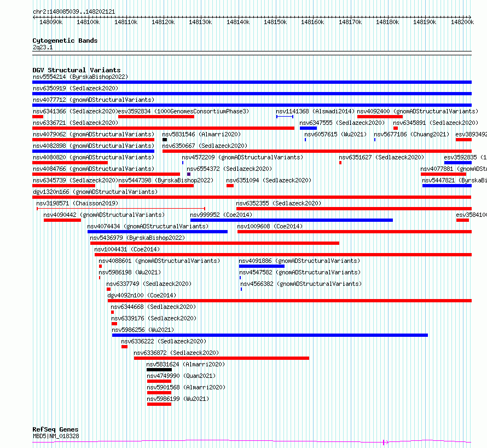
Task: Click nsv6351627 (Sedlazeck2020) label
Action: [x=381, y=157]
